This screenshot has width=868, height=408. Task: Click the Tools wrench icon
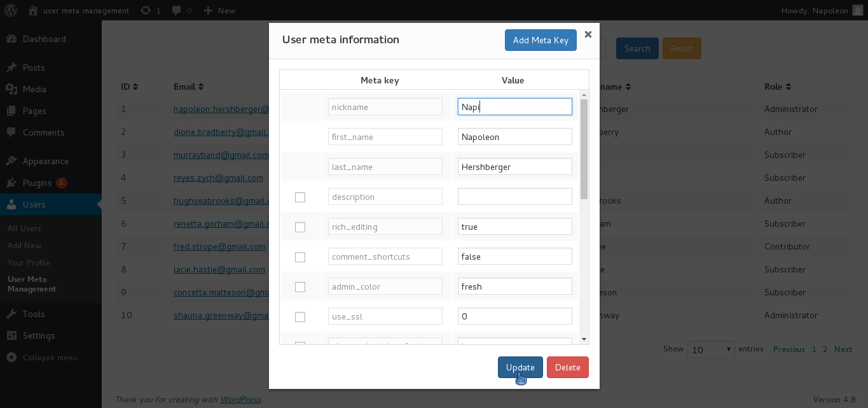pyautogui.click(x=11, y=314)
